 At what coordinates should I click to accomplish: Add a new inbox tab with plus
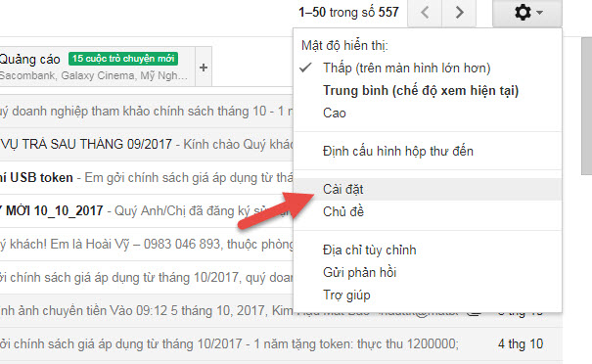click(204, 68)
